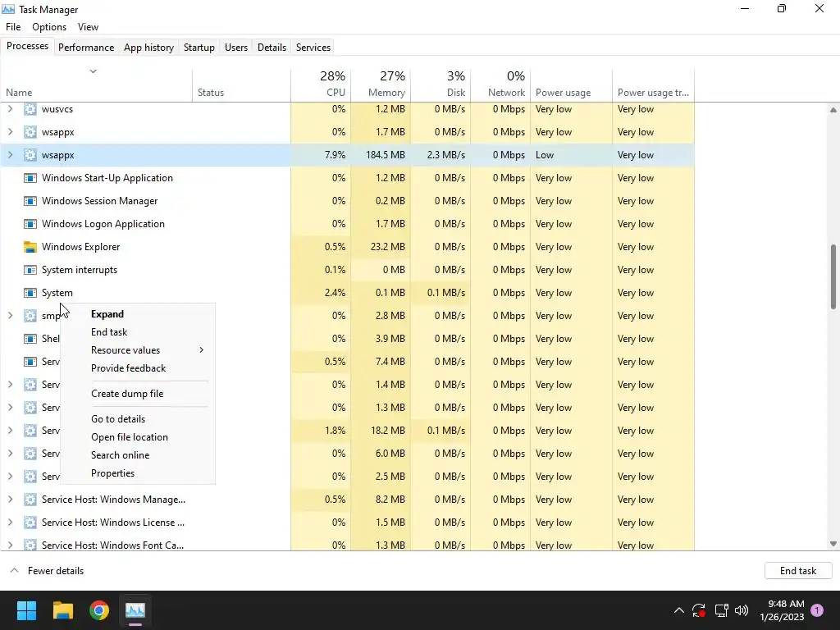Viewport: 840px width, 630px height.
Task: Switch to the Services tab
Action: click(313, 47)
